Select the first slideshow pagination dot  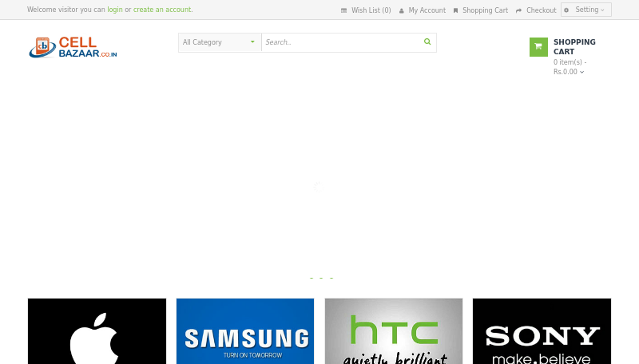tap(312, 278)
